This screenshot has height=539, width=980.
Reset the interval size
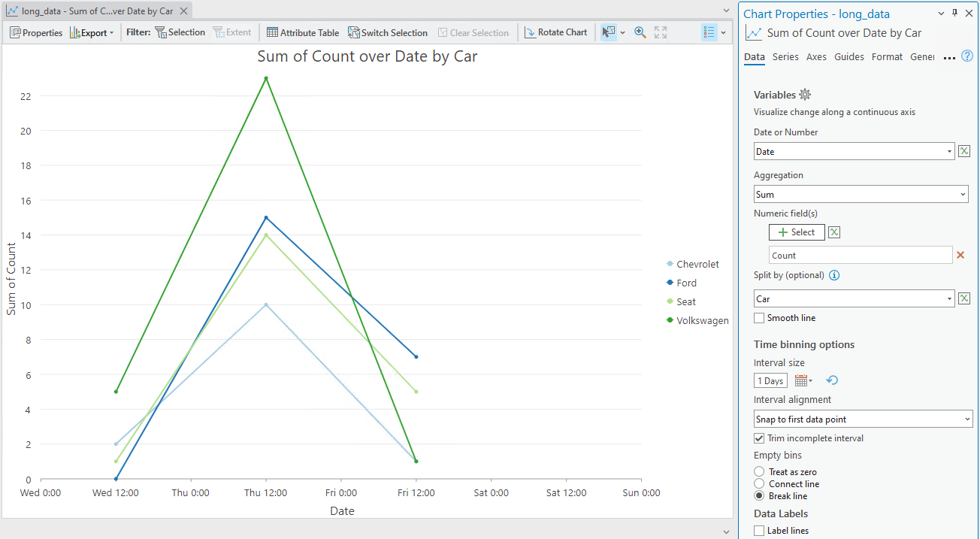[832, 380]
